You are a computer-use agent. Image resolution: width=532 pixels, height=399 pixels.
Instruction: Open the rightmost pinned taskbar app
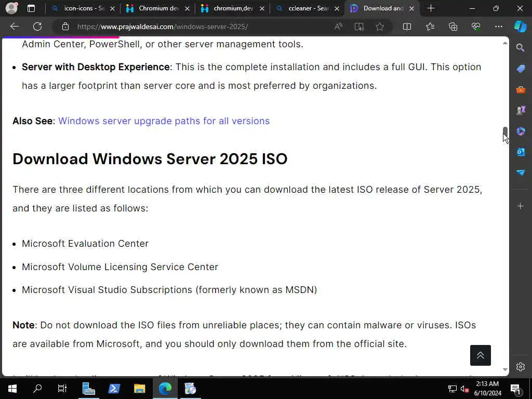[x=190, y=389]
